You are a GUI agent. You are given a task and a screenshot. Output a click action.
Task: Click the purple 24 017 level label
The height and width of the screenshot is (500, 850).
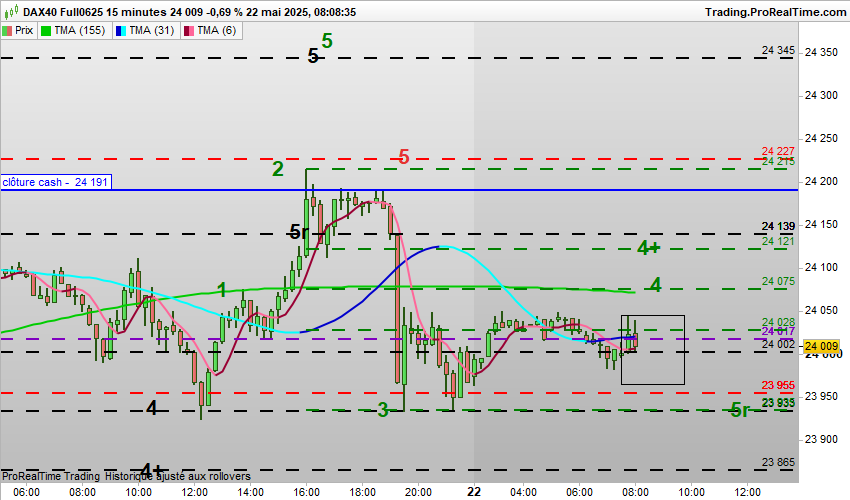click(778, 331)
